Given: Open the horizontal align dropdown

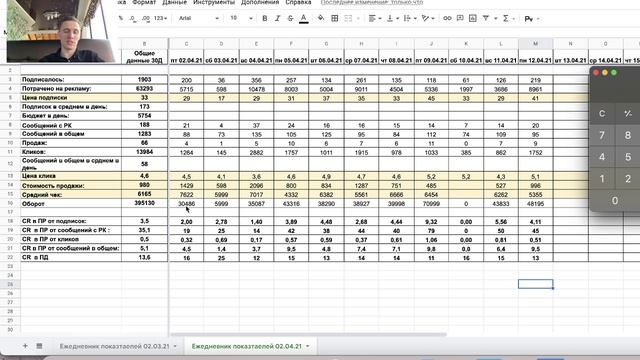Looking at the screenshot, I should point(374,18).
